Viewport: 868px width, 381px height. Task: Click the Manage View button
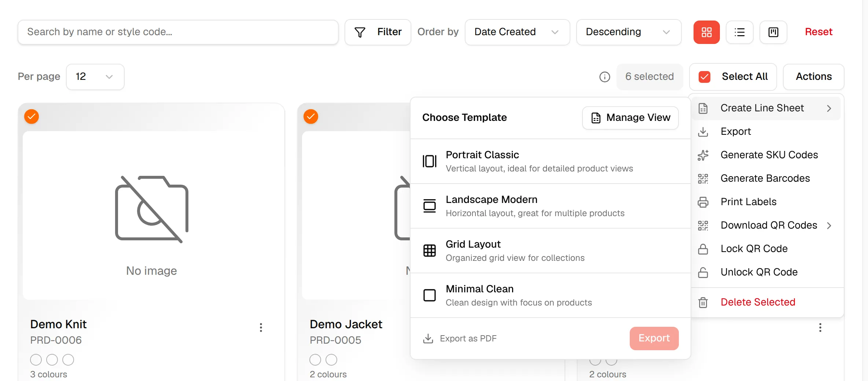point(630,118)
